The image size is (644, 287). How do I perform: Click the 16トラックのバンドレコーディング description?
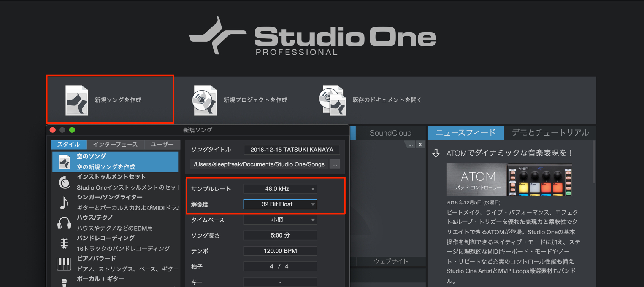click(123, 249)
